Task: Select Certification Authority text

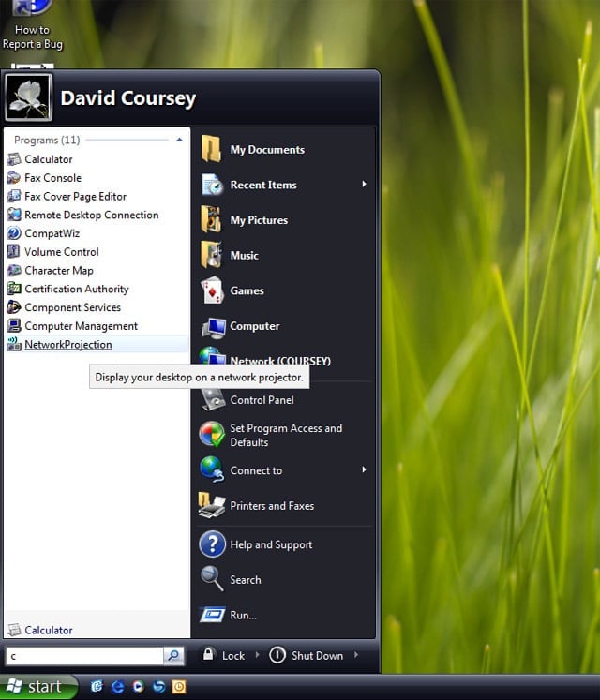Action: [76, 289]
